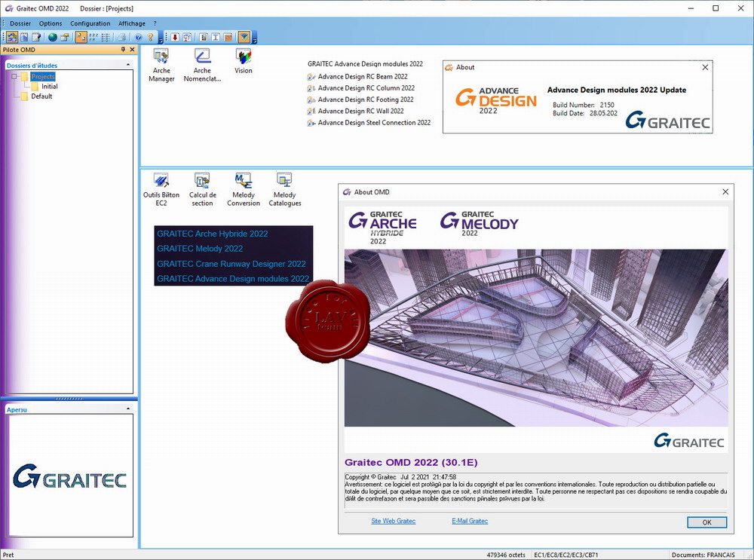Viewport: 754px width, 560px height.
Task: Collapse the Aperçu section
Action: click(x=128, y=409)
